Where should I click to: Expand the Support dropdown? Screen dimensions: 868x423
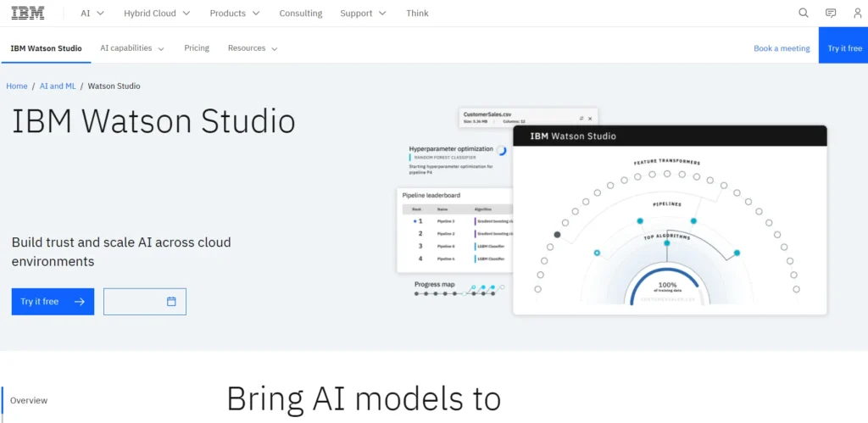point(363,14)
